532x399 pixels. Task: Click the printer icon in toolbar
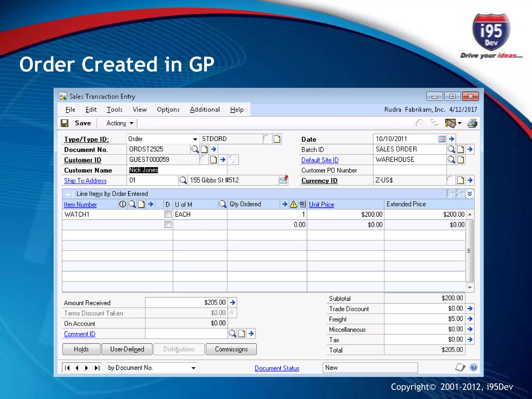click(x=472, y=123)
